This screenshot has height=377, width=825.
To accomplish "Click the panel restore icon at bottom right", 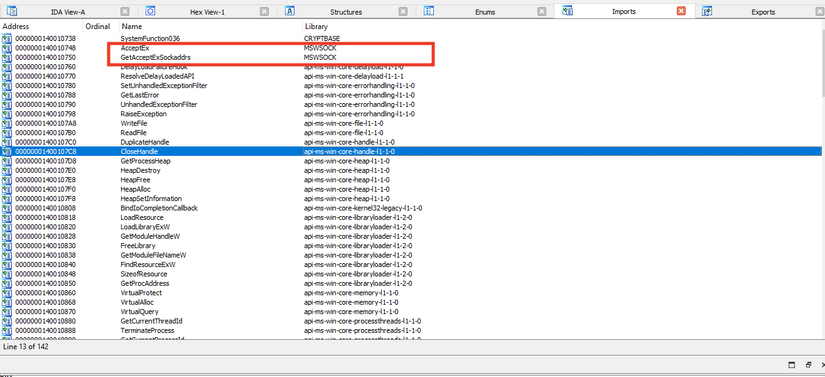I will click(x=808, y=365).
